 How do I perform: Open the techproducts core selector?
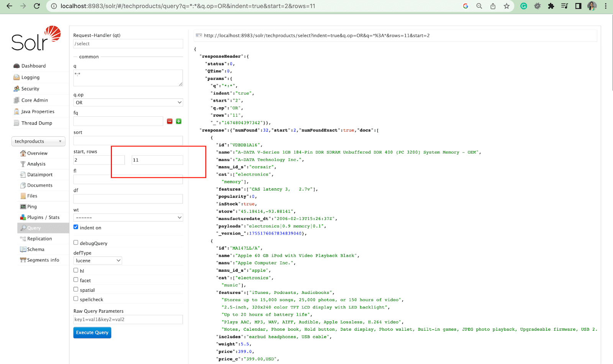(38, 141)
